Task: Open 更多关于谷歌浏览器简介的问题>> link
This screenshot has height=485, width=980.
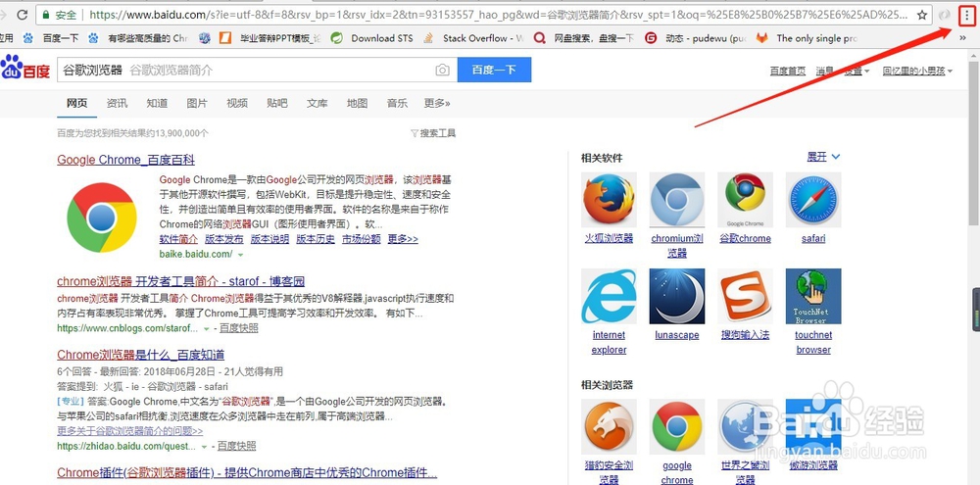Action: [130, 431]
